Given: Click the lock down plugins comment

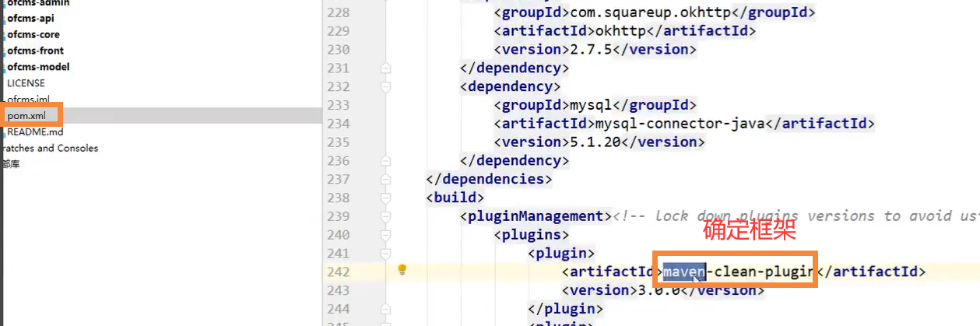Looking at the screenshot, I should 796,216.
